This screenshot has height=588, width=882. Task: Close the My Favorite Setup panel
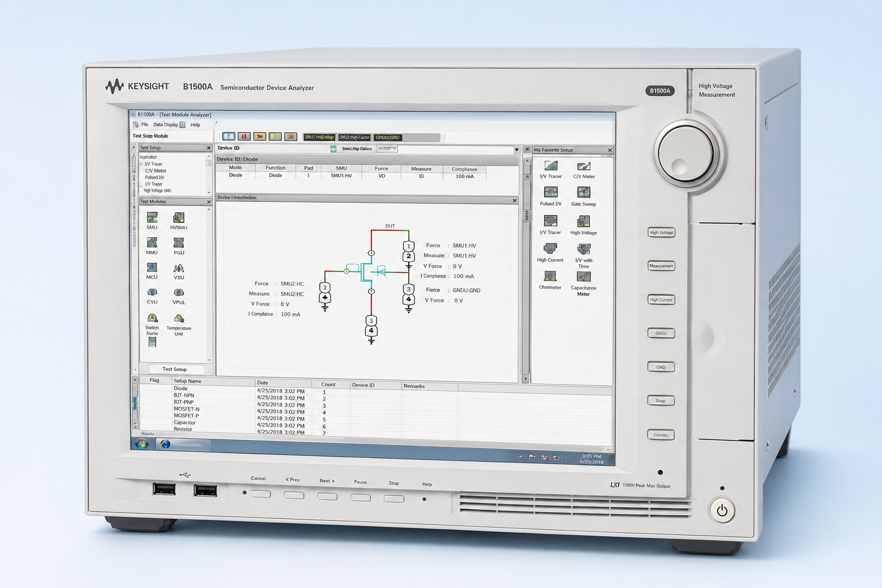tap(610, 150)
